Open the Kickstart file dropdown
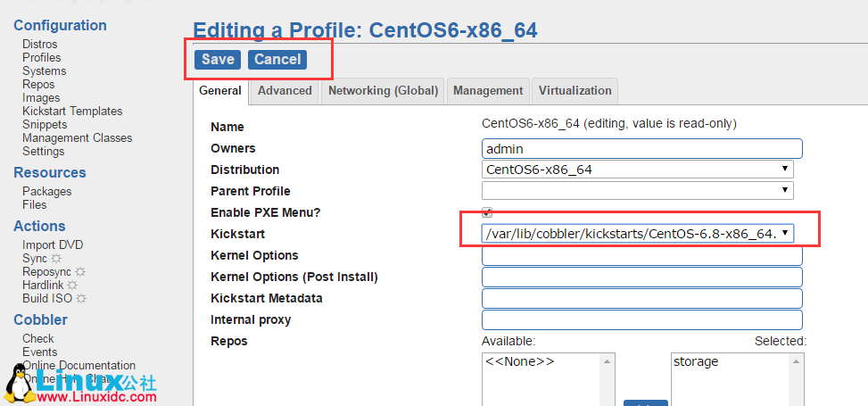 click(637, 234)
